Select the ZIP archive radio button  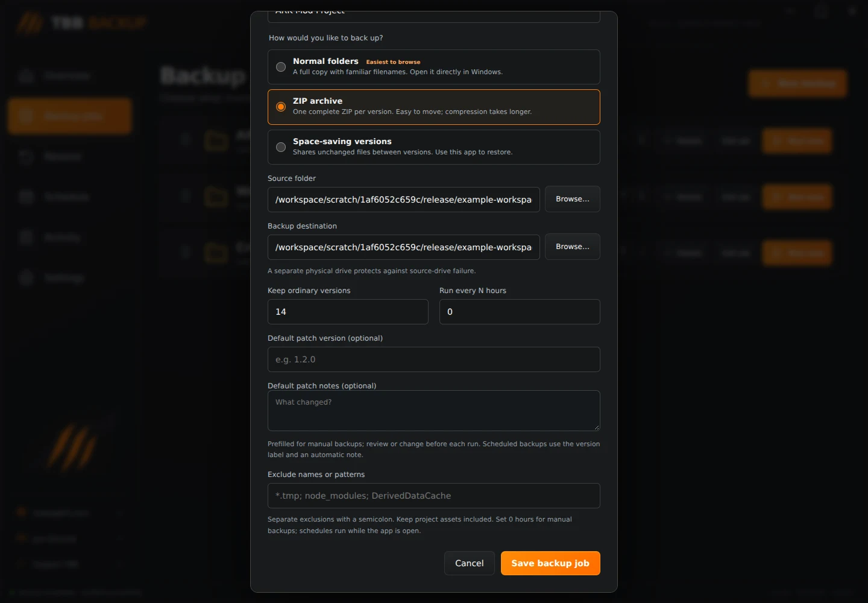click(281, 107)
